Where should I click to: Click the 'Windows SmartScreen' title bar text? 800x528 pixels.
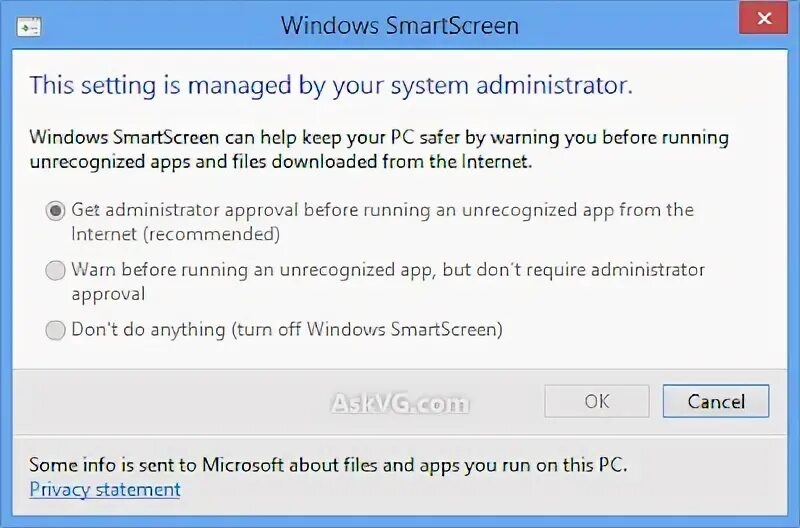[x=399, y=25]
